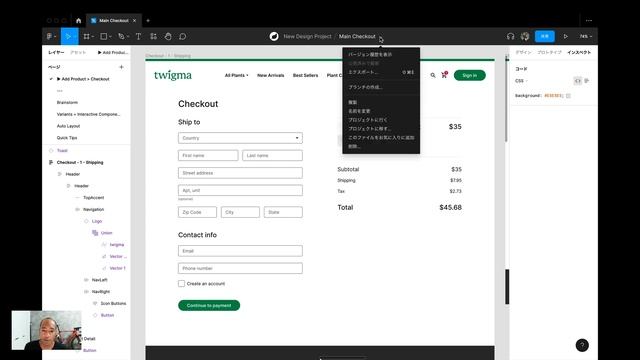Open the three-dot menu in title bar
The height and width of the screenshot is (360, 640).
pyautogui.click(x=589, y=20)
